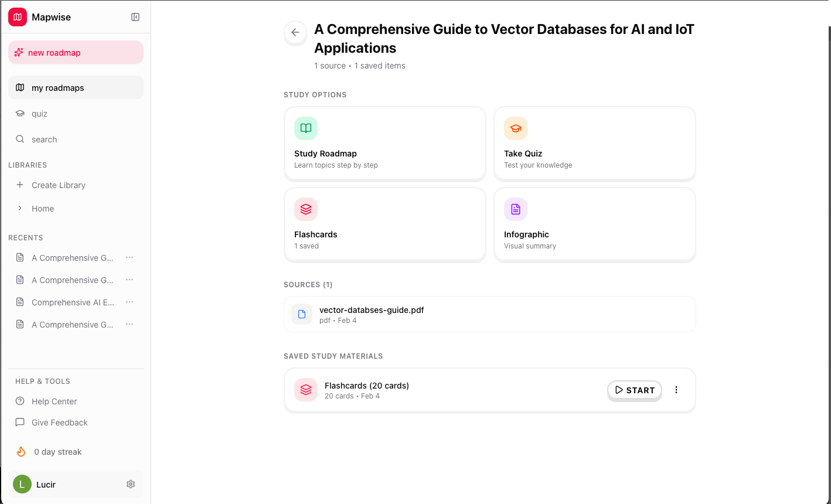Image resolution: width=831 pixels, height=504 pixels.
Task: Open the Mapwise logo icon
Action: click(18, 17)
